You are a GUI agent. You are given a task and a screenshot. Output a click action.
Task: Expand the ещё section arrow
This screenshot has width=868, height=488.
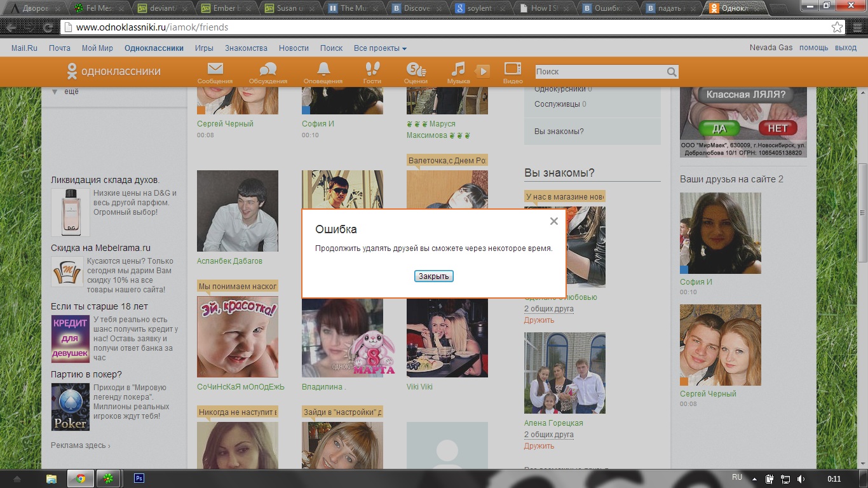[54, 91]
